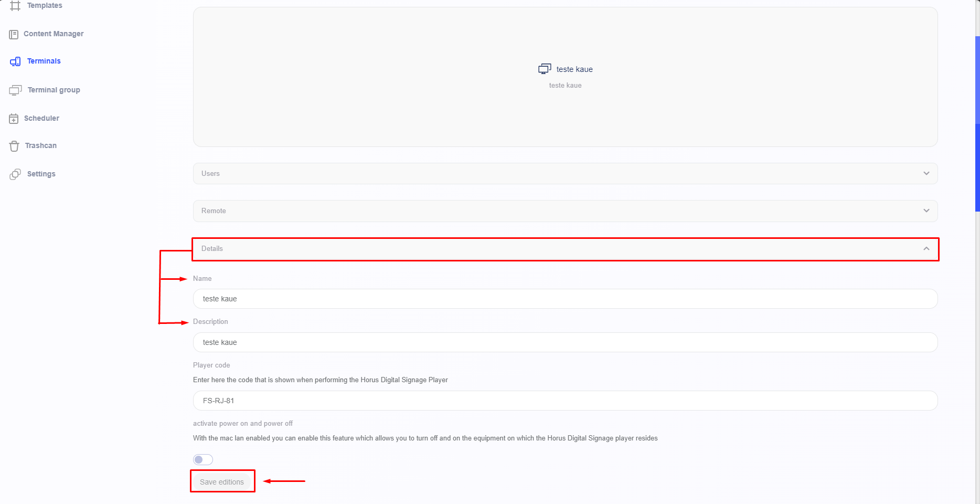Screen dimensions: 980x504
Task: Enable the power on/off toggle switch
Action: (203, 460)
